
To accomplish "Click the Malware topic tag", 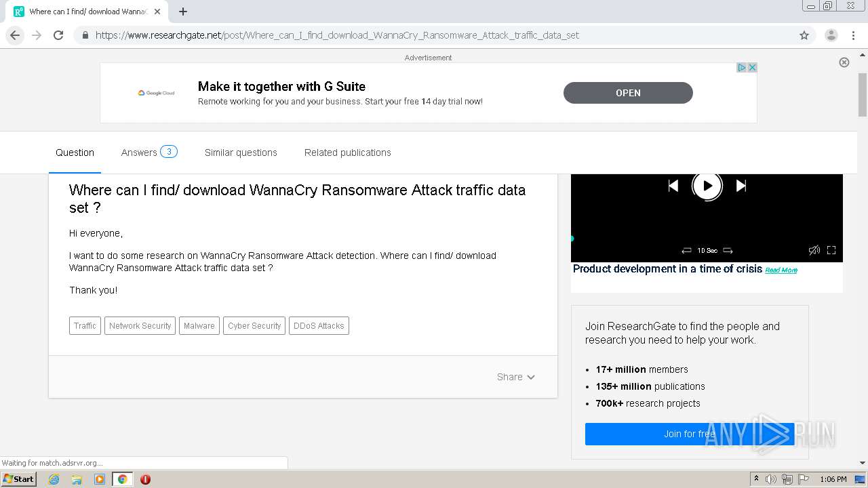I will coord(199,326).
